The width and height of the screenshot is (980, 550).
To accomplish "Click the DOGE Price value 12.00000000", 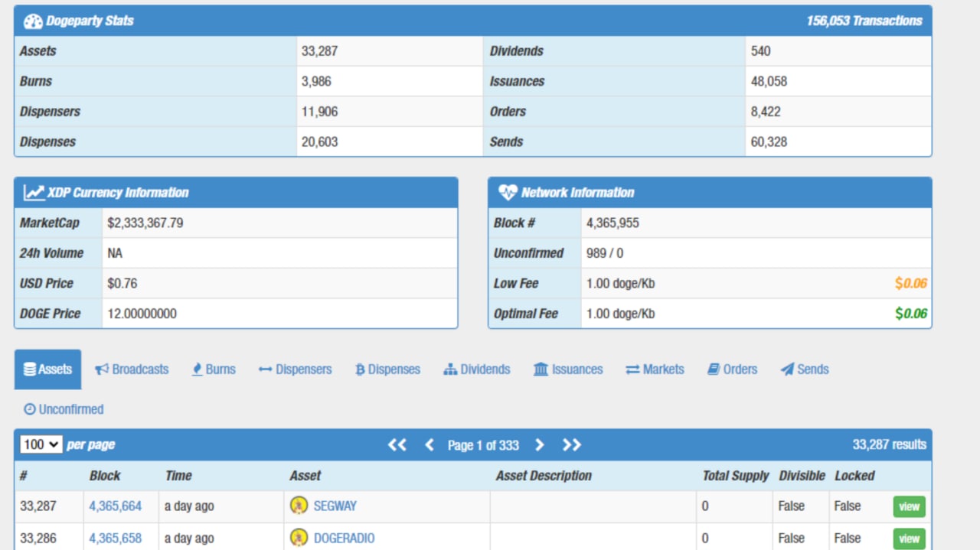I will (142, 314).
